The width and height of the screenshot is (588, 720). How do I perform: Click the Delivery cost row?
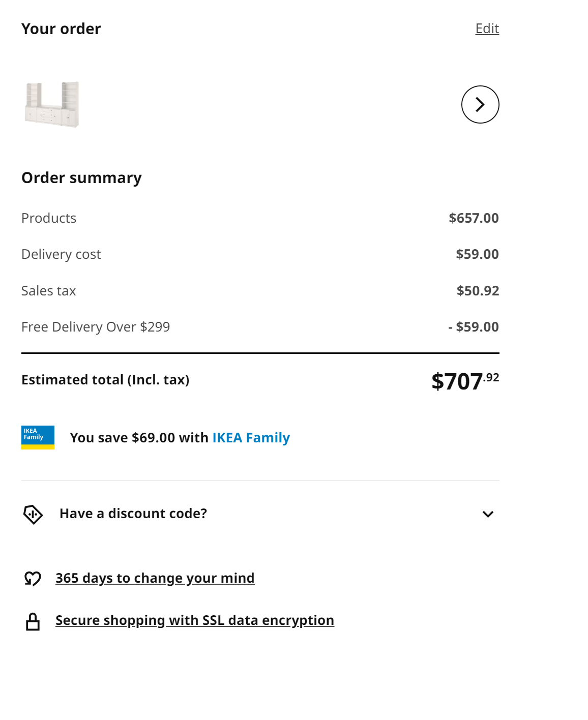coord(61,254)
